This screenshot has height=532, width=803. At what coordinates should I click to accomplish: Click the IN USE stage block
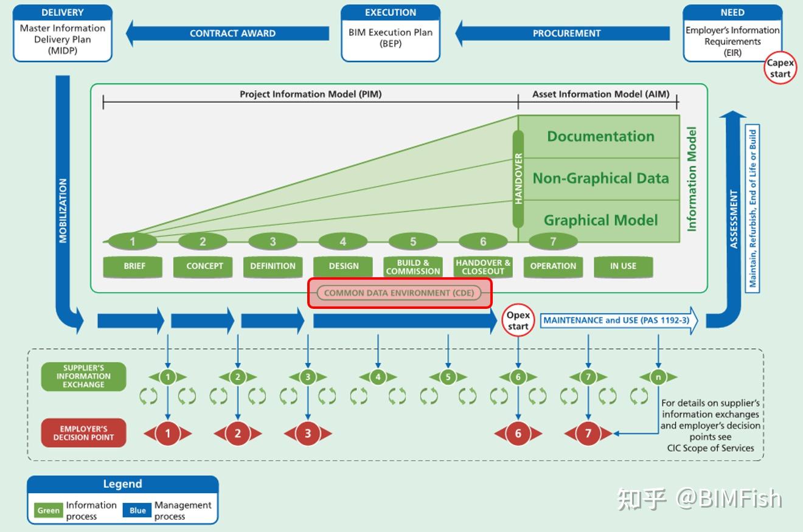623,266
